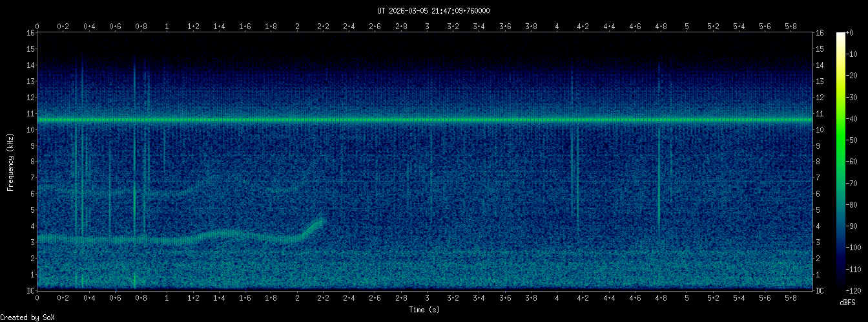Click the "1" tick label on bottom time axis
The image size is (868, 322).
167,298
